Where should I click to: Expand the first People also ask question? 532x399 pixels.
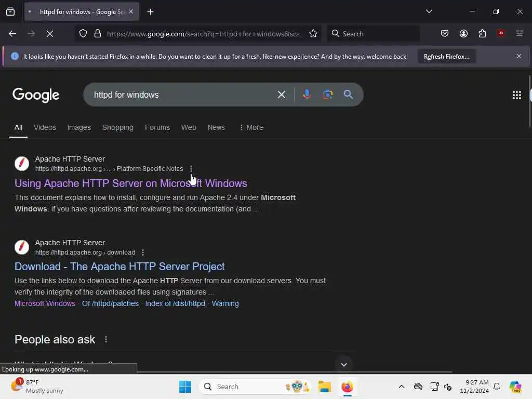coord(344,365)
